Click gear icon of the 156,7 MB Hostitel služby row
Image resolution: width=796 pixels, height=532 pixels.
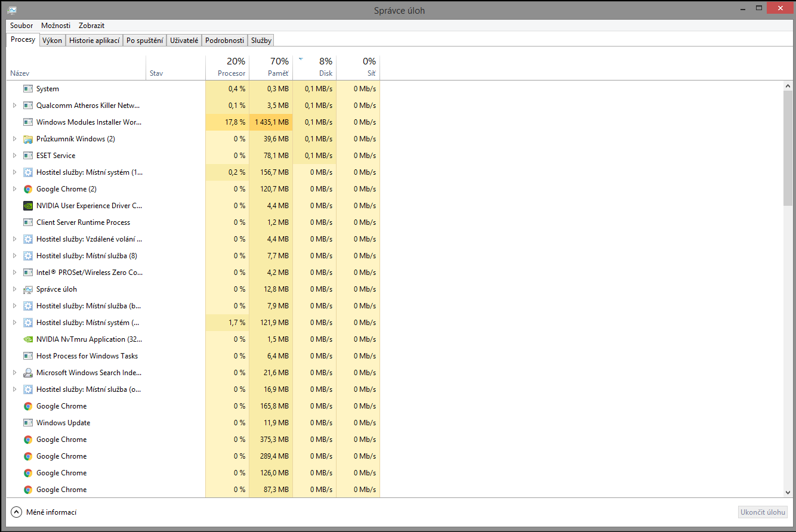coord(27,172)
